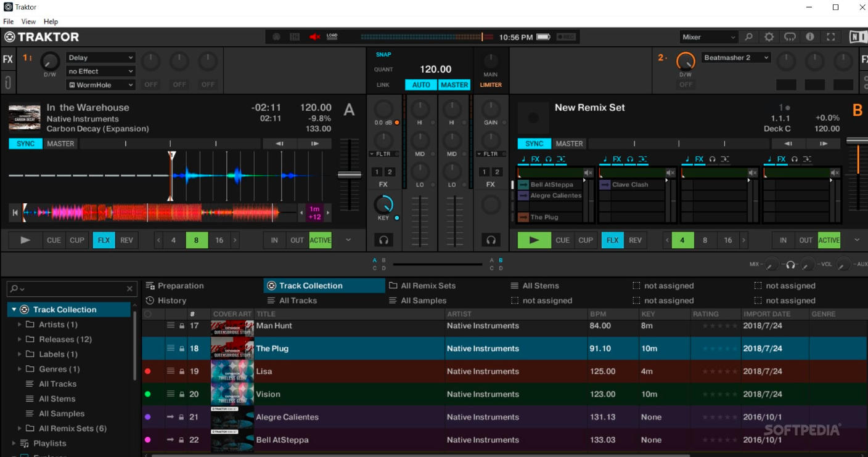
Task: Tempo bend forward button on Deck B
Action: pos(824,144)
